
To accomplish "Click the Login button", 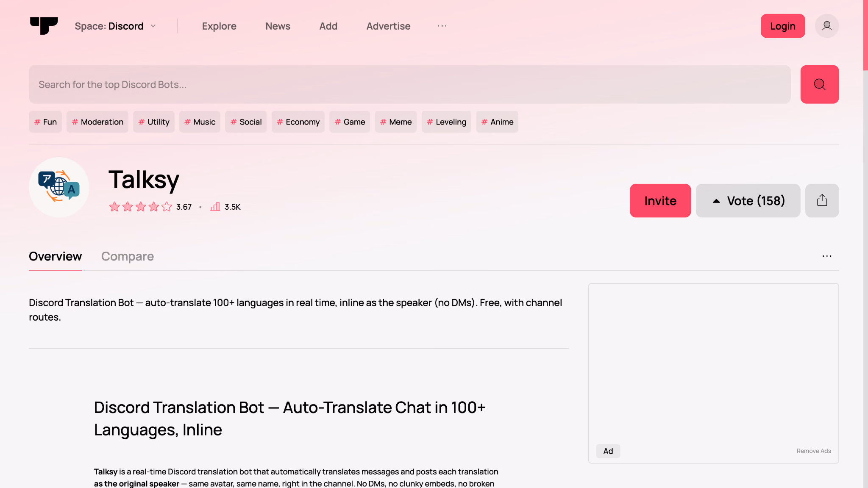I will click(782, 26).
